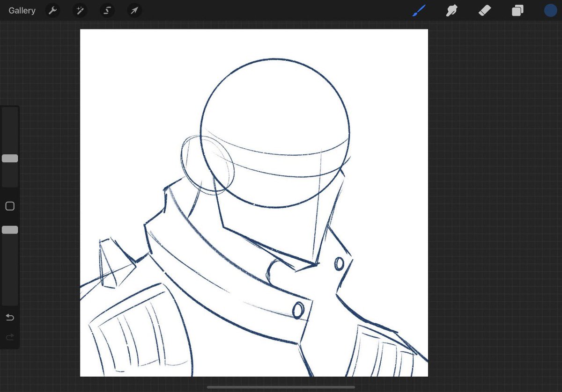Click the brush size slider handle
The height and width of the screenshot is (392, 562).
click(10, 159)
